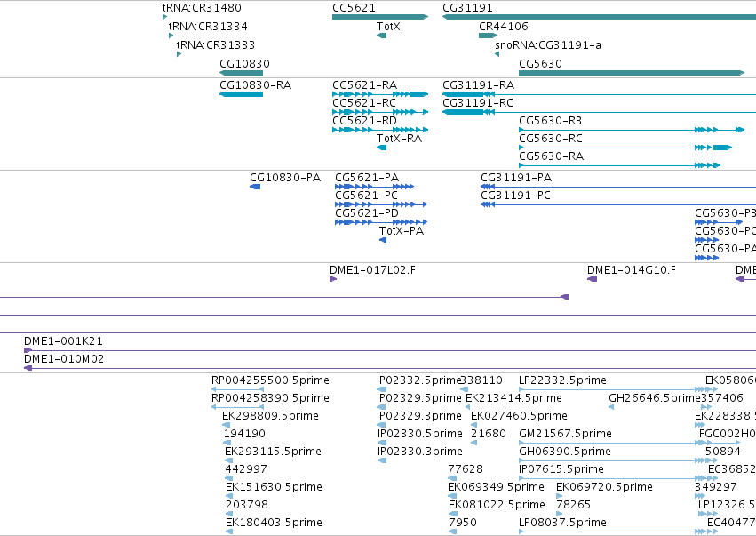This screenshot has width=756, height=536.
Task: Select the EK027460.5prime EST label
Action: 519,416
